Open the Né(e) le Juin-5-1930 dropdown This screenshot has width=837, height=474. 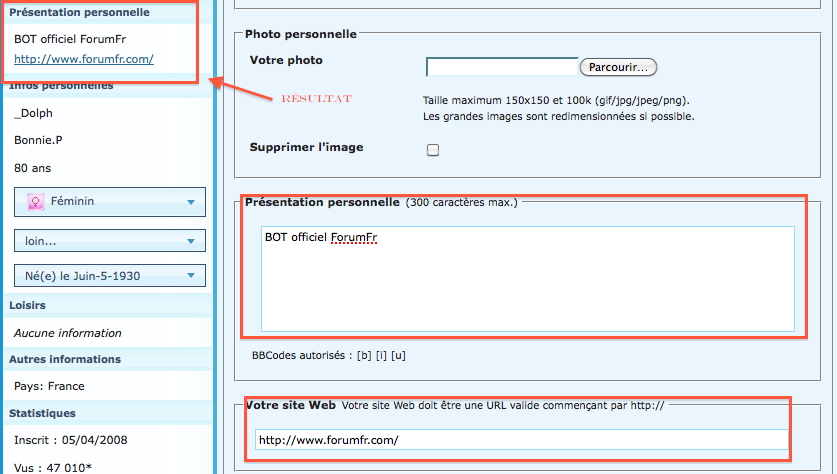[110, 276]
